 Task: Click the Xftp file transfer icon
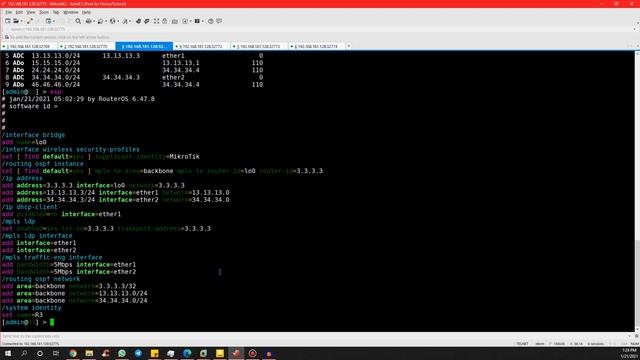tap(138, 21)
